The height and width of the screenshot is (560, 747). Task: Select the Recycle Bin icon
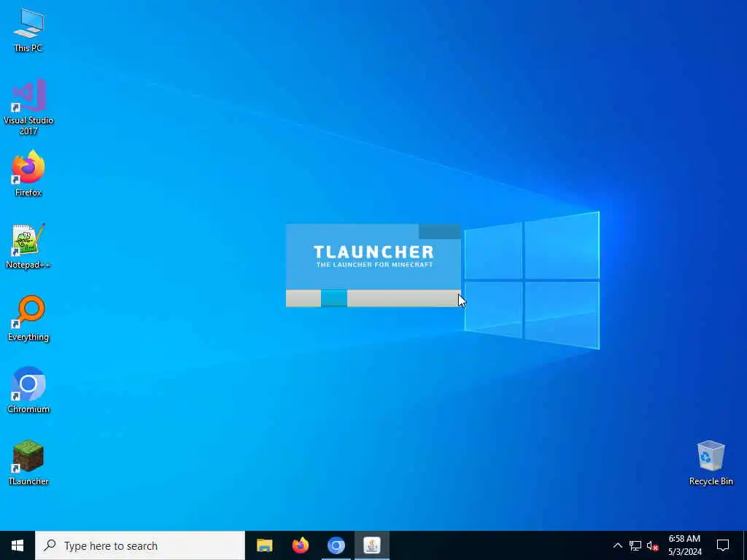click(x=711, y=463)
